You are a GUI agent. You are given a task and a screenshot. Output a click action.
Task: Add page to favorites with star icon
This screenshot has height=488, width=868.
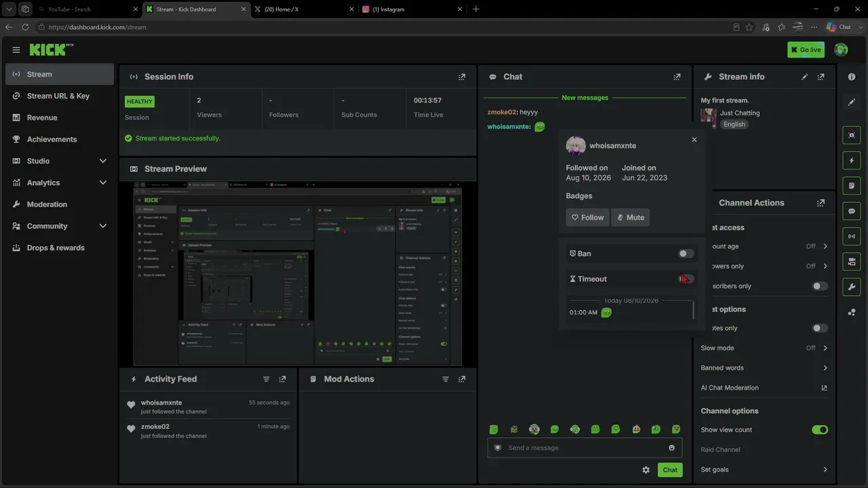(x=749, y=27)
